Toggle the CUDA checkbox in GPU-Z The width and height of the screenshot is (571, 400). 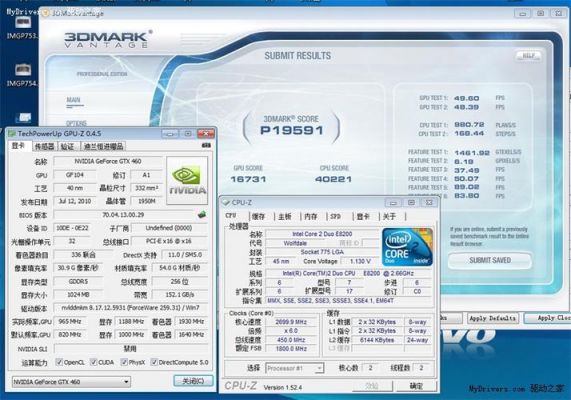[x=94, y=362]
